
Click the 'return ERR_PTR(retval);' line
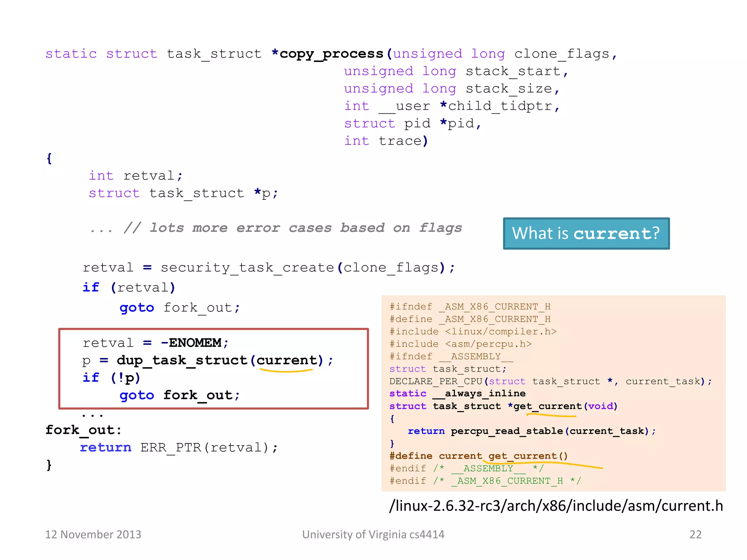coord(179,448)
